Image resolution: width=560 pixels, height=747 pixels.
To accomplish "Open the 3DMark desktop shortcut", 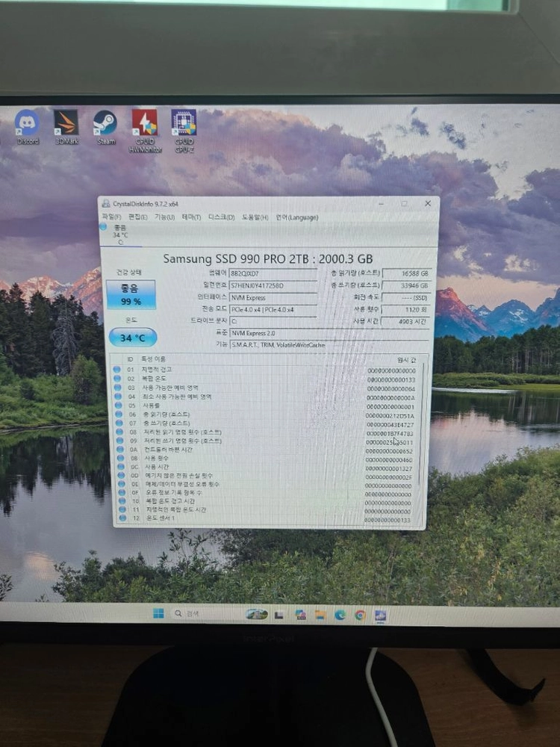I will point(66,127).
